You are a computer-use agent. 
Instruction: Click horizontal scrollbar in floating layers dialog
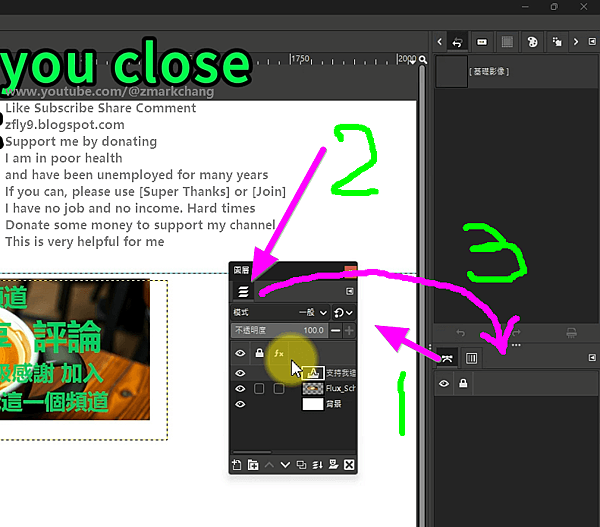[251, 452]
